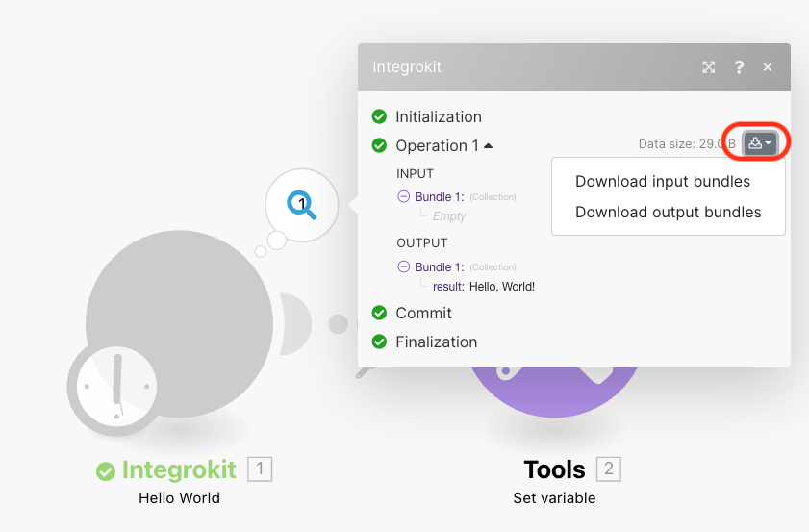Viewport: 809px width, 532px height.
Task: Click the Integrokit module label
Action: (x=179, y=469)
